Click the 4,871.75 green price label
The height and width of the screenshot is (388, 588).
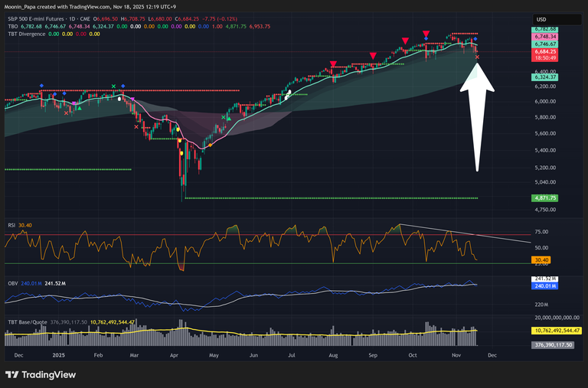(544, 198)
